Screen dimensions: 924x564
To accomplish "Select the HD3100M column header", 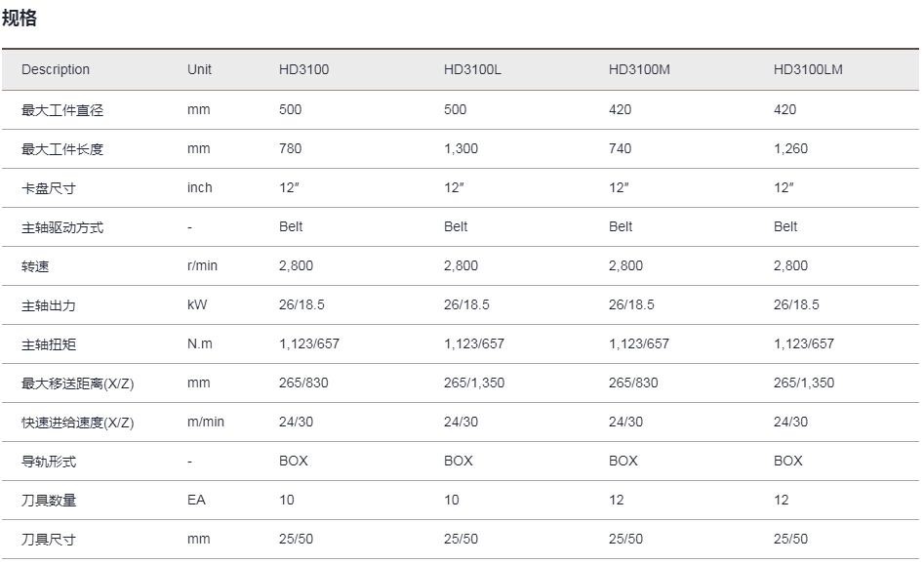I will coord(639,69).
